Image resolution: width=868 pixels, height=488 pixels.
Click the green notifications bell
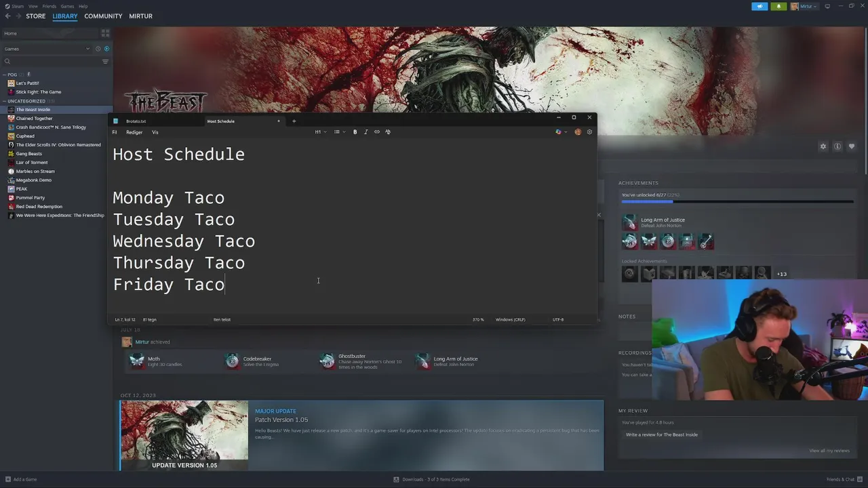778,6
